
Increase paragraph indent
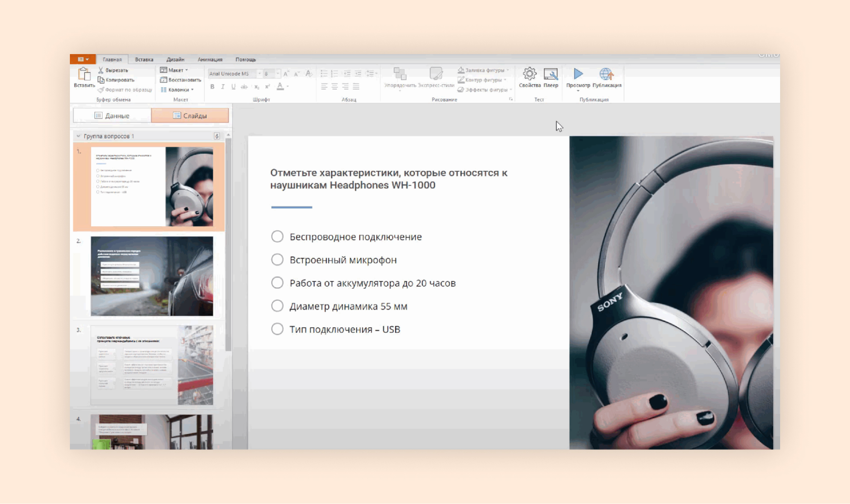click(x=358, y=74)
